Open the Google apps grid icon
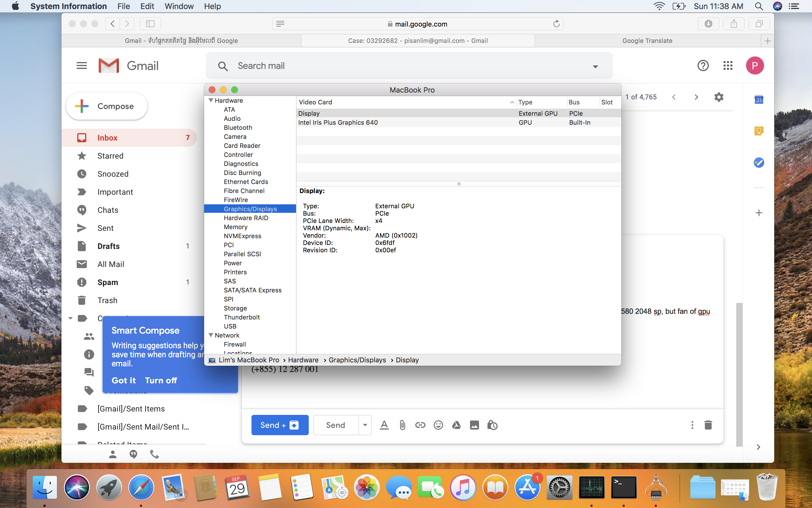812x508 pixels. (727, 65)
